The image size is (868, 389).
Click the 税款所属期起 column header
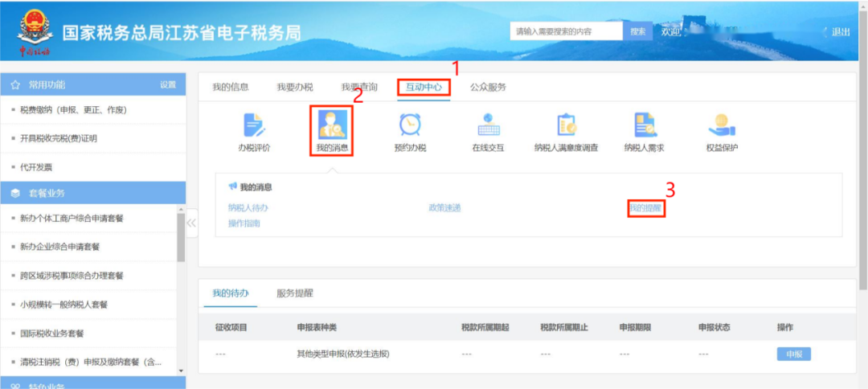click(x=485, y=327)
